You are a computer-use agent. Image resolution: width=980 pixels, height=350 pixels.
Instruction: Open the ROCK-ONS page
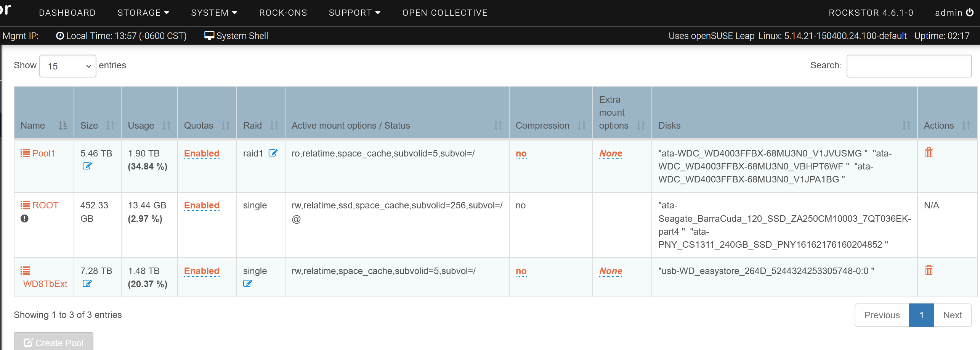click(x=283, y=13)
